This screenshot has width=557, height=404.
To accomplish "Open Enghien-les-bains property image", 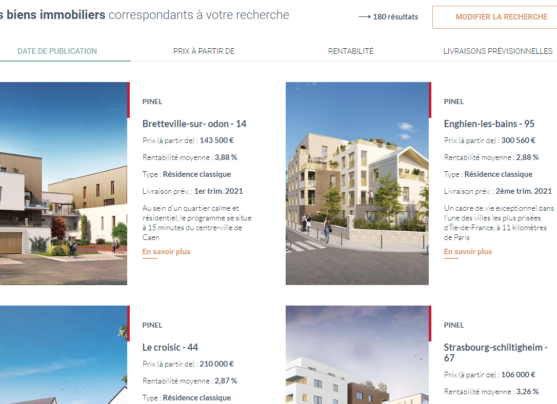I will tap(357, 183).
